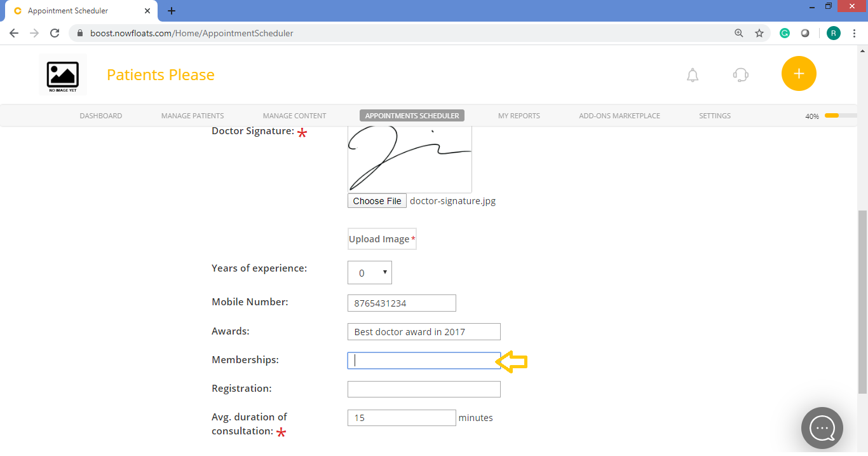Click the Upload Image button
Screen dimensions: 868x456
click(382, 239)
